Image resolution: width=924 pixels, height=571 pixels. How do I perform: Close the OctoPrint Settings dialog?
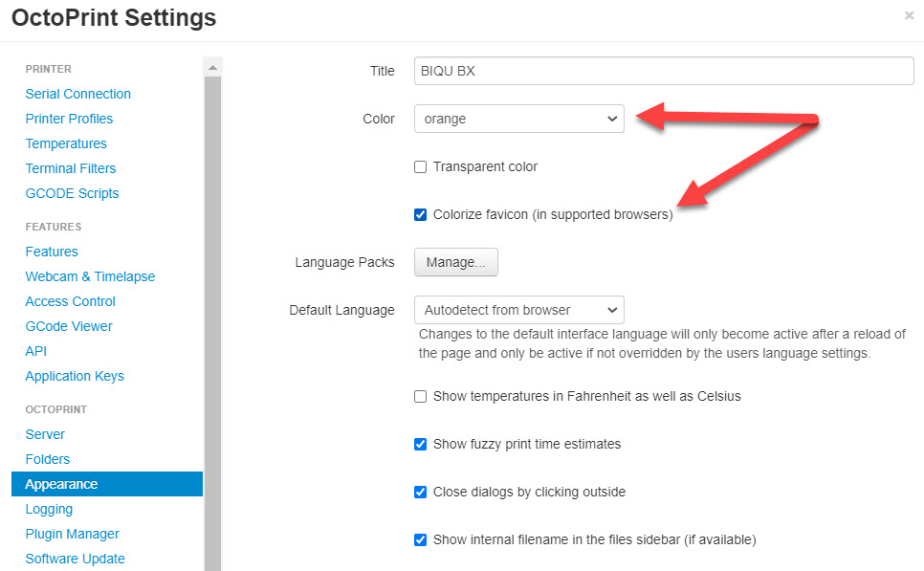point(909,16)
